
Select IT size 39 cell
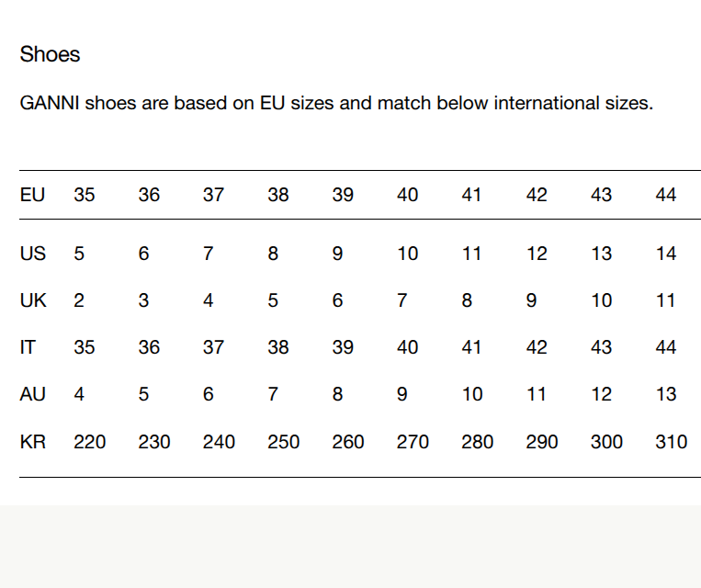[x=343, y=347]
